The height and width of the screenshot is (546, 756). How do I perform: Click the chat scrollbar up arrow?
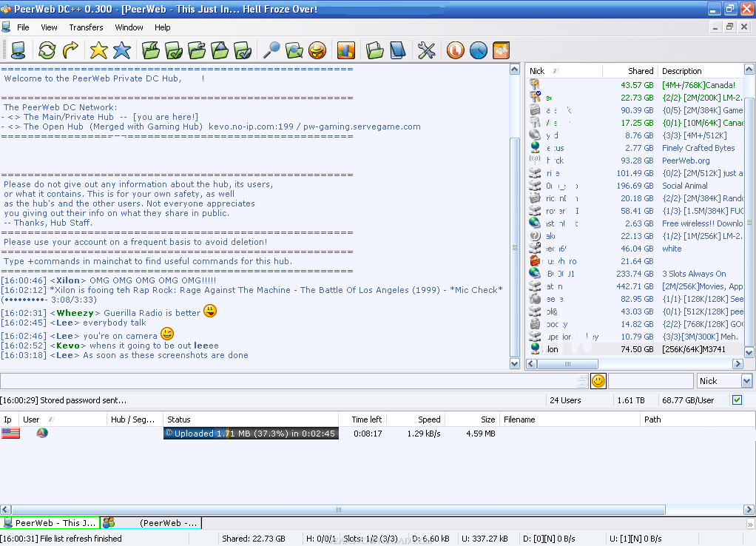514,70
